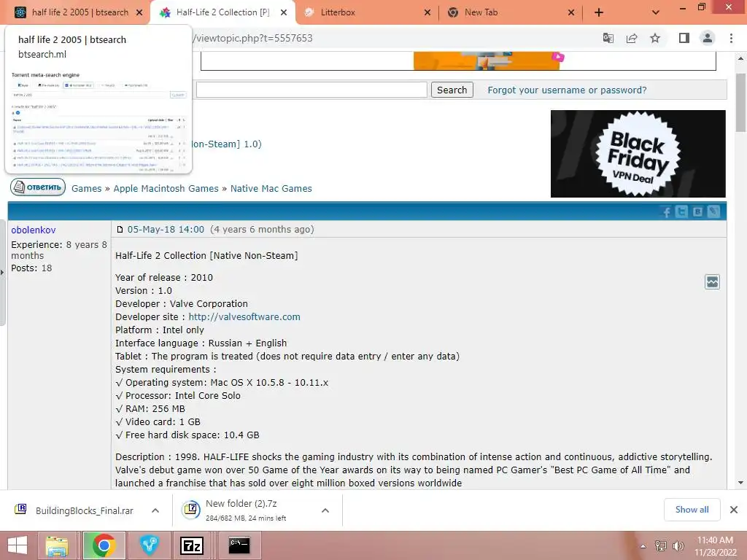
Task: Click the image placeholder icon in post
Action: (x=712, y=282)
